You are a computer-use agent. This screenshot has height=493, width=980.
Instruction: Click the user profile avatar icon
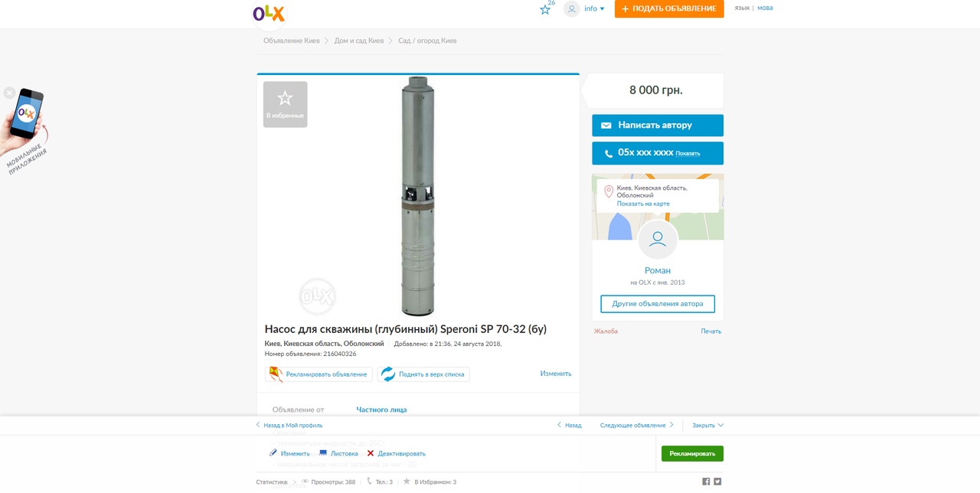[x=571, y=9]
